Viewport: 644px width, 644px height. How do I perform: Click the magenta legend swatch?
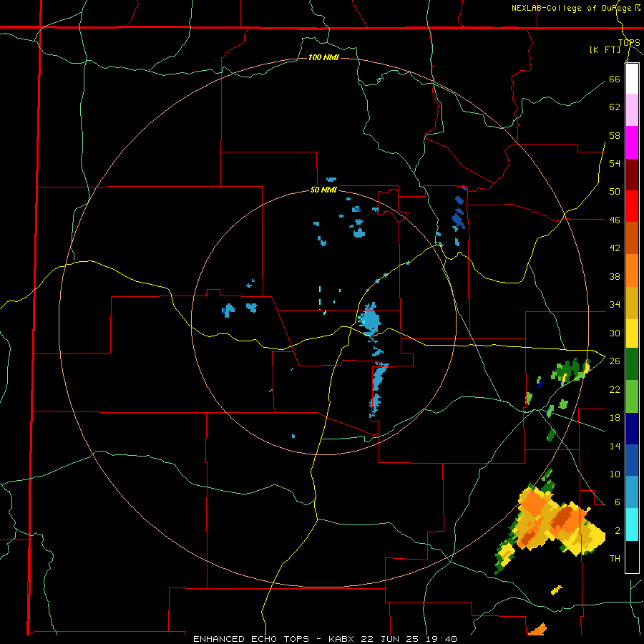[x=632, y=142]
